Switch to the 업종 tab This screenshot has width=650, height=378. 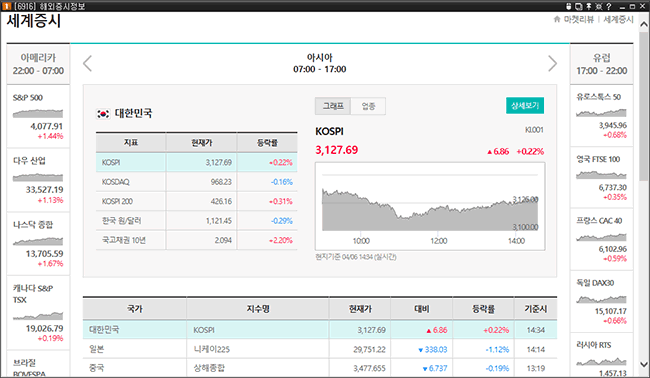[368, 106]
